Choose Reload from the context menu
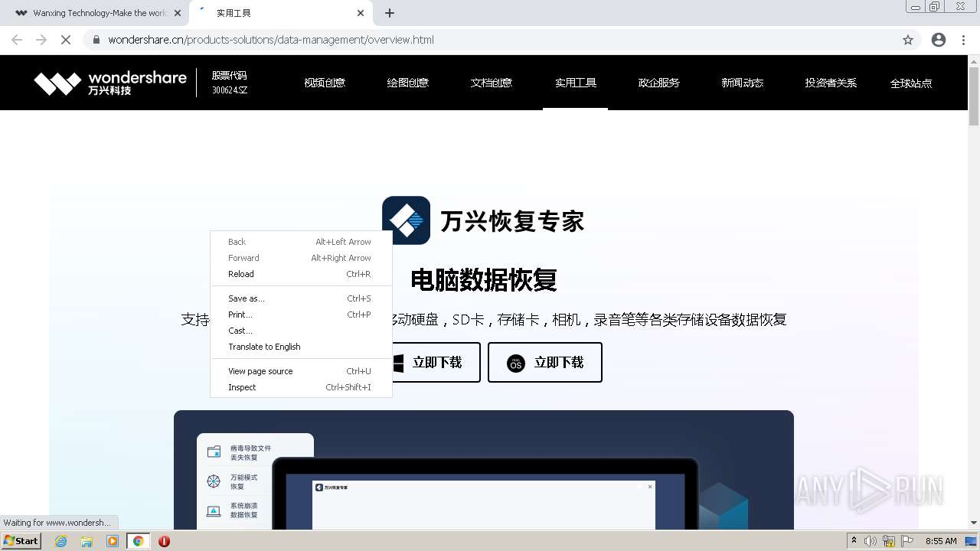Screen dimensions: 980x551 pyautogui.click(x=301, y=274)
